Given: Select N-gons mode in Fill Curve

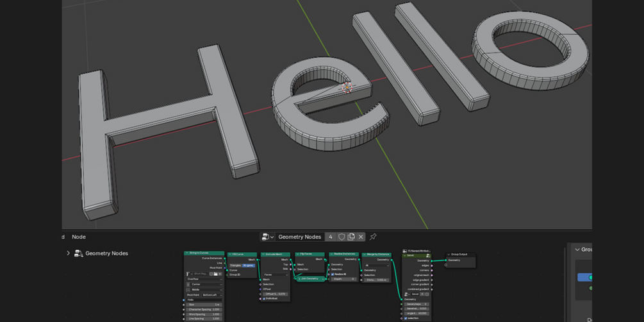Looking at the screenshot, I should [249, 266].
